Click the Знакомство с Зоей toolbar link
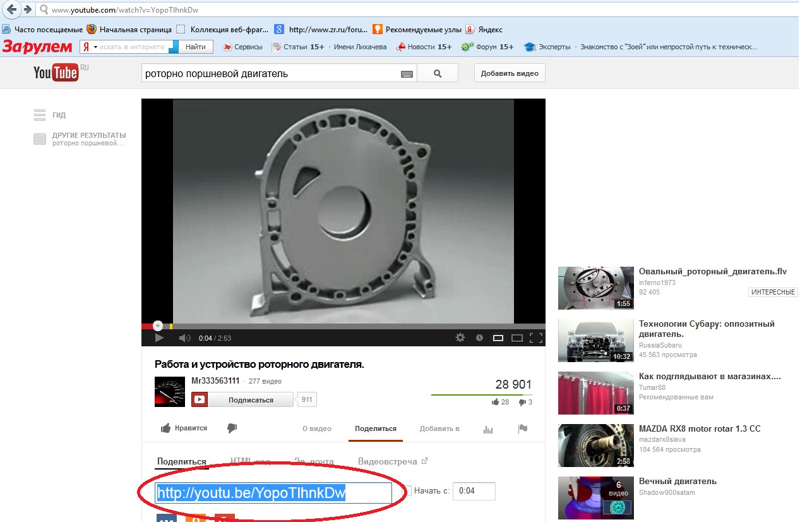Viewport: 812px width, 522px height. [669, 47]
